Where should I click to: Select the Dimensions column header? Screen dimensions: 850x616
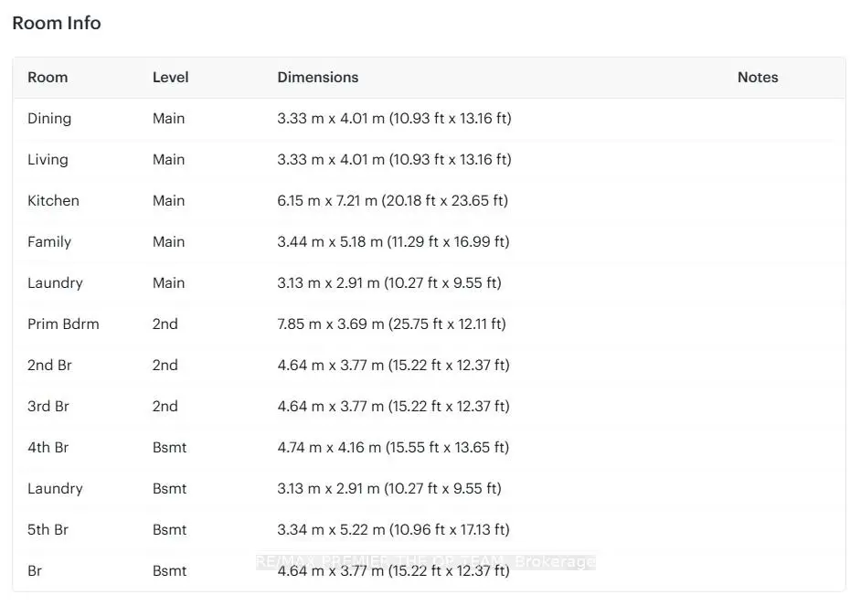click(x=317, y=78)
